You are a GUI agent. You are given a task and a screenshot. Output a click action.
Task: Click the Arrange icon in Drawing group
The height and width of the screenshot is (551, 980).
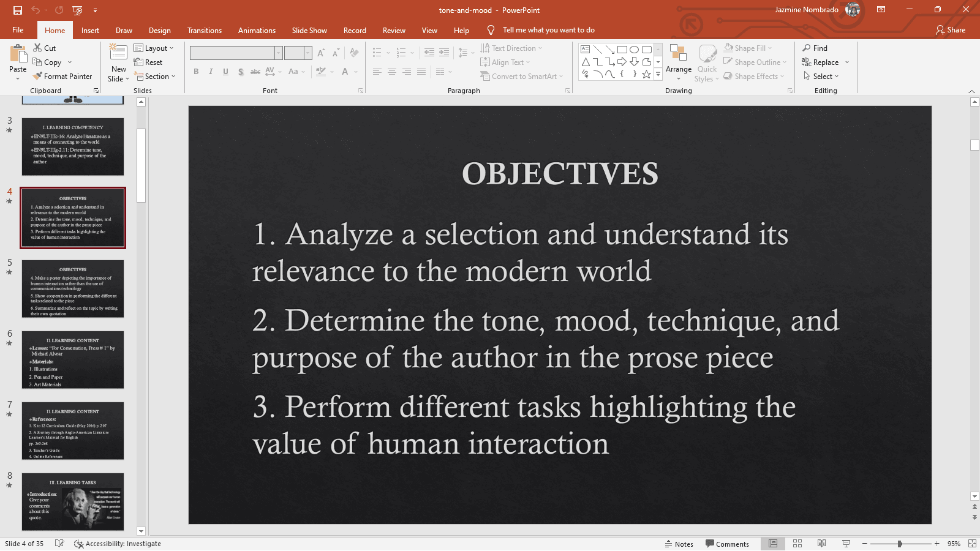click(x=678, y=62)
